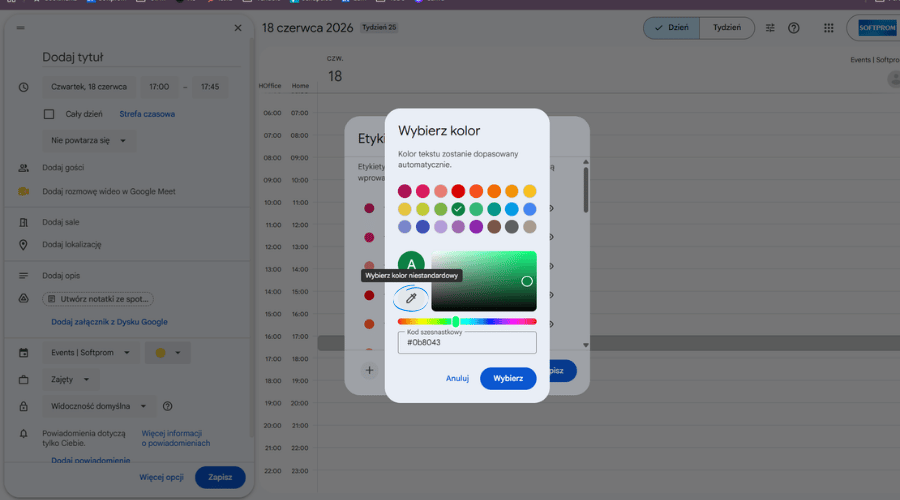Click the guests icon next to Dodaj gości

click(24, 168)
